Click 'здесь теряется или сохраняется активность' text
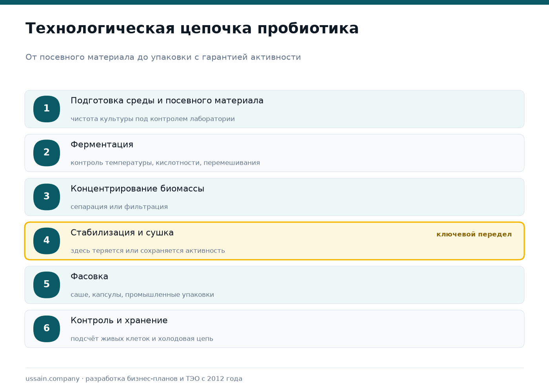Viewport: 549px width, 392px height. point(148,250)
